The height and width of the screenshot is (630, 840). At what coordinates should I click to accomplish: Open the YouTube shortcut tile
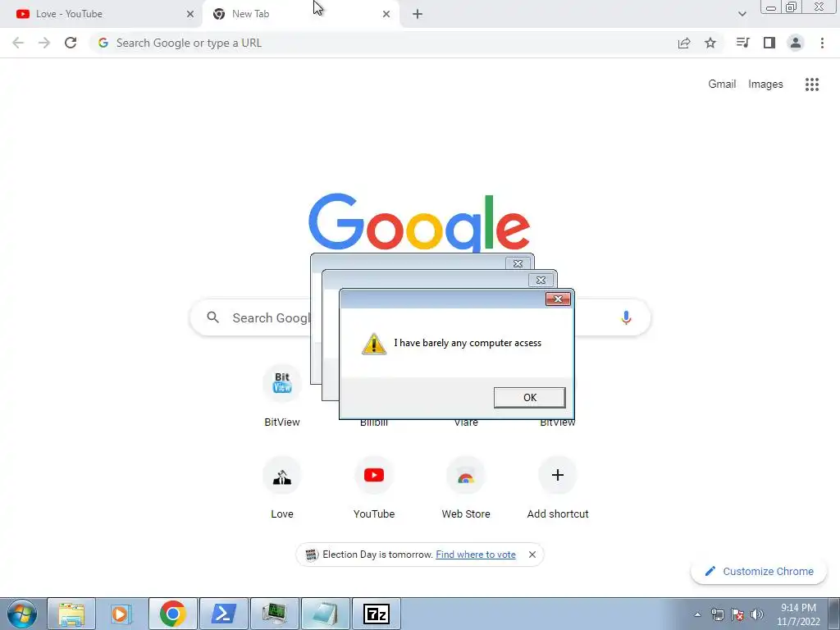374,488
